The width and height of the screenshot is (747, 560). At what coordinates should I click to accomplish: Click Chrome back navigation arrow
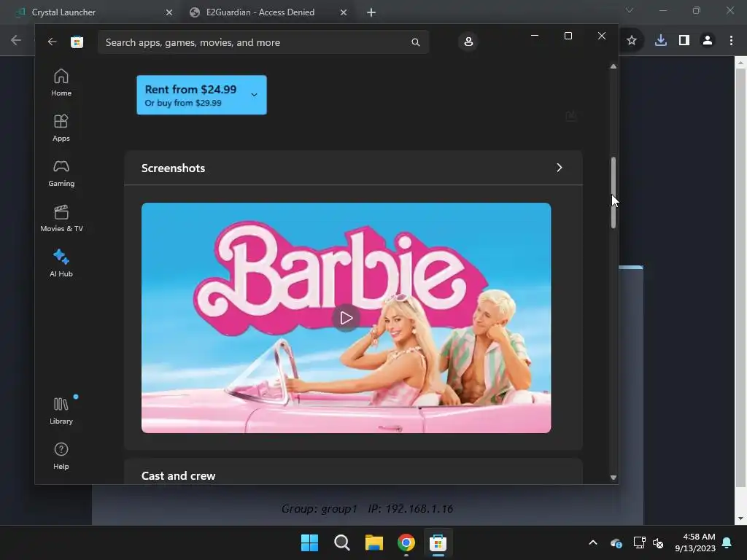[x=16, y=41]
